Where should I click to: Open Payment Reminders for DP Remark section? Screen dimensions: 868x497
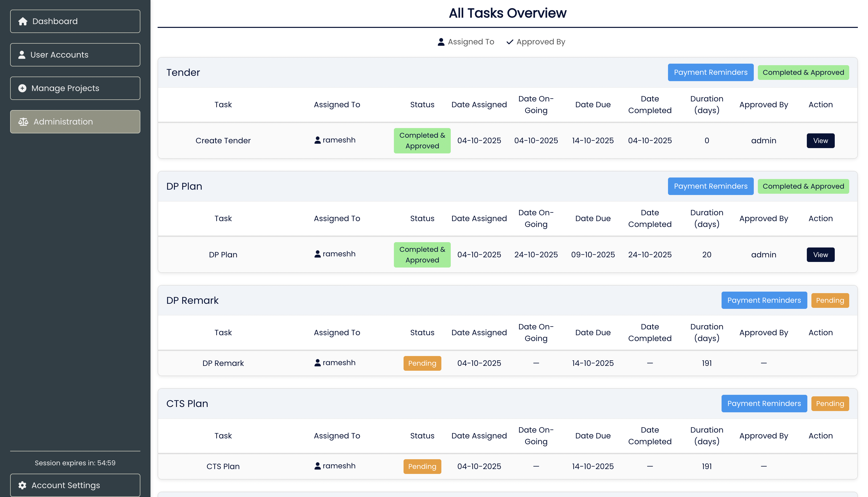coord(764,300)
